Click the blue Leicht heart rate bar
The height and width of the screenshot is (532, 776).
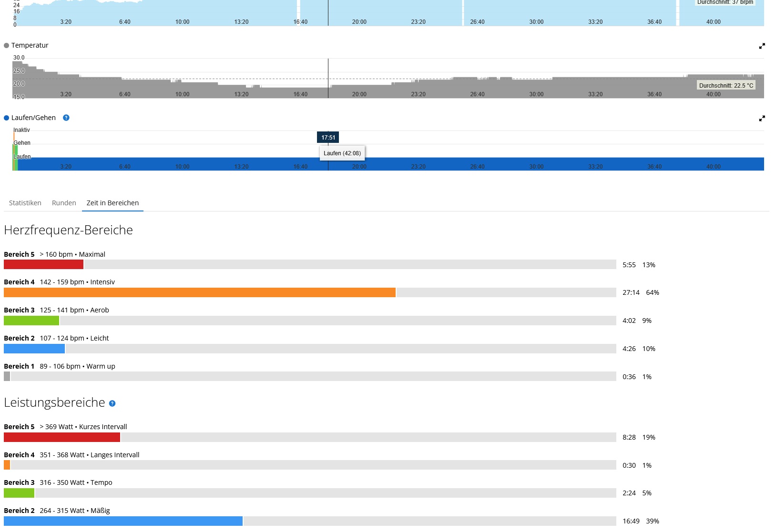tap(34, 349)
